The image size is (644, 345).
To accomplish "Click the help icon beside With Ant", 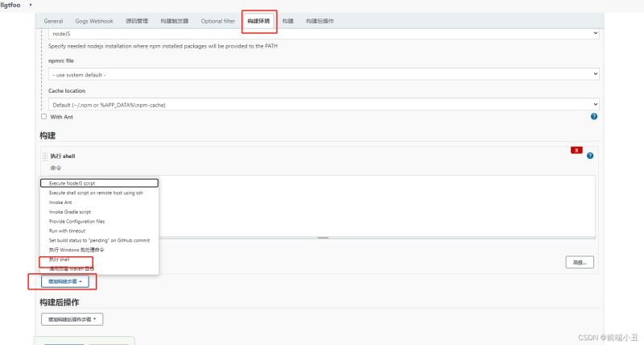I will click(x=593, y=117).
